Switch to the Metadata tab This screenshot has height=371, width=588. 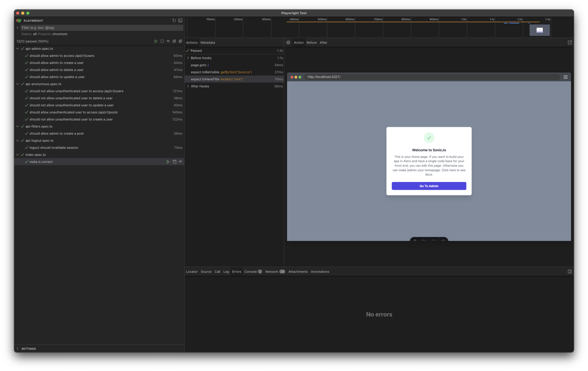(208, 42)
